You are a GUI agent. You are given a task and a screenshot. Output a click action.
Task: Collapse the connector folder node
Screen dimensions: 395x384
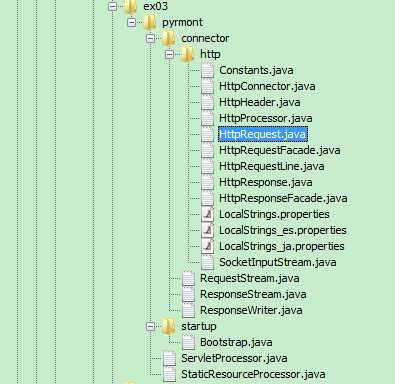tap(151, 38)
